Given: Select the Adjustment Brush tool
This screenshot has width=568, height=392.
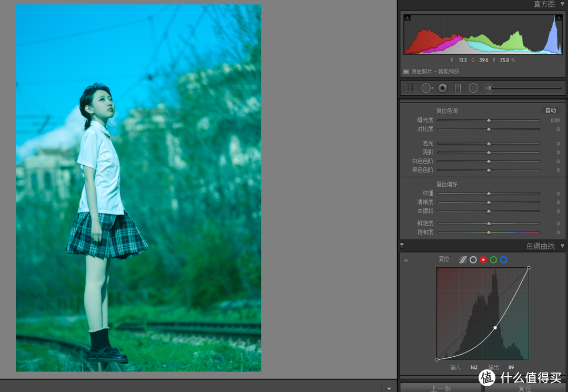Looking at the screenshot, I should point(489,88).
